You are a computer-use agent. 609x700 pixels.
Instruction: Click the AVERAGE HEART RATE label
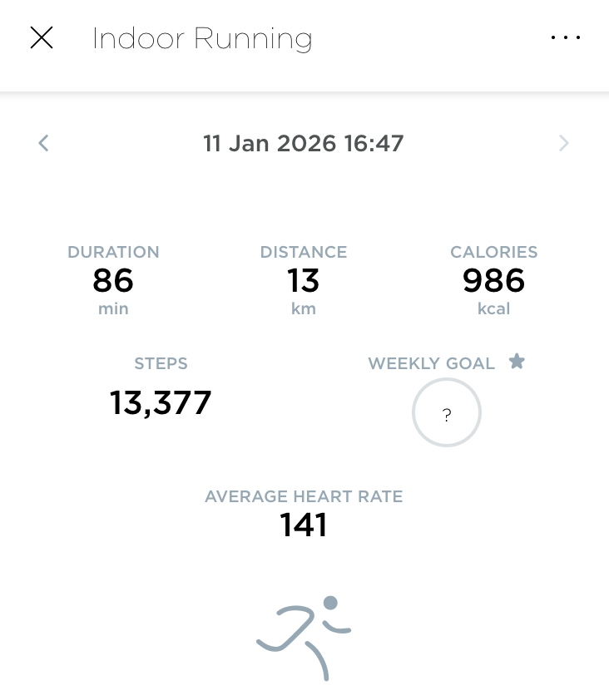tap(304, 497)
